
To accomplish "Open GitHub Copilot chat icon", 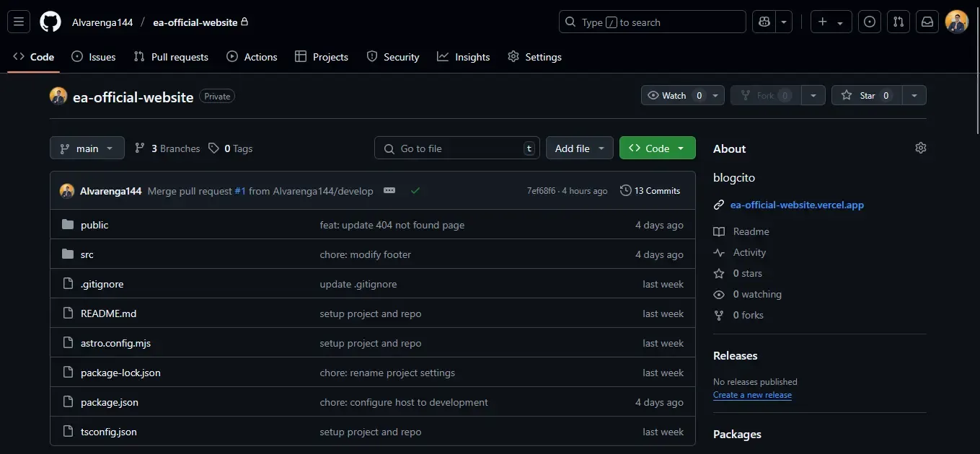I will tap(764, 22).
